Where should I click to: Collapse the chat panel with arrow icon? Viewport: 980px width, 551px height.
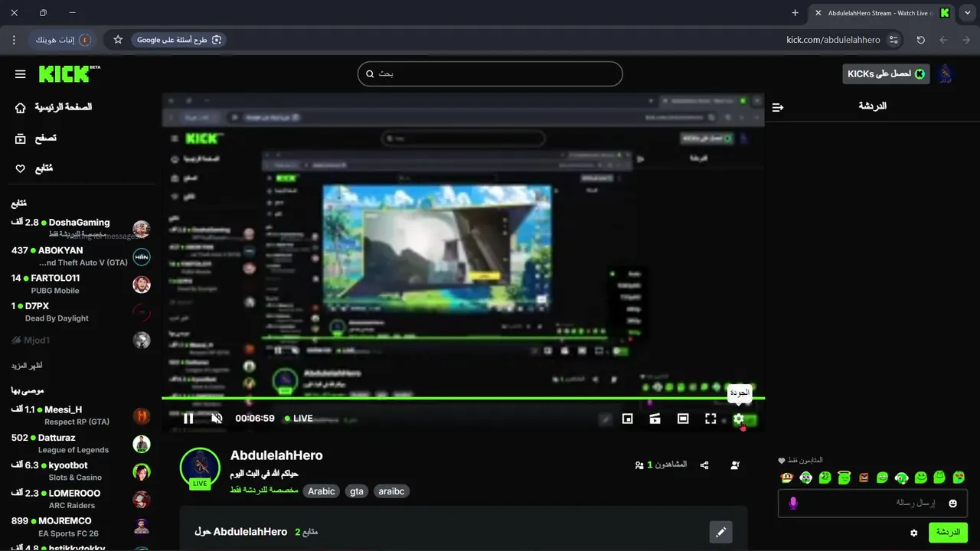point(778,107)
